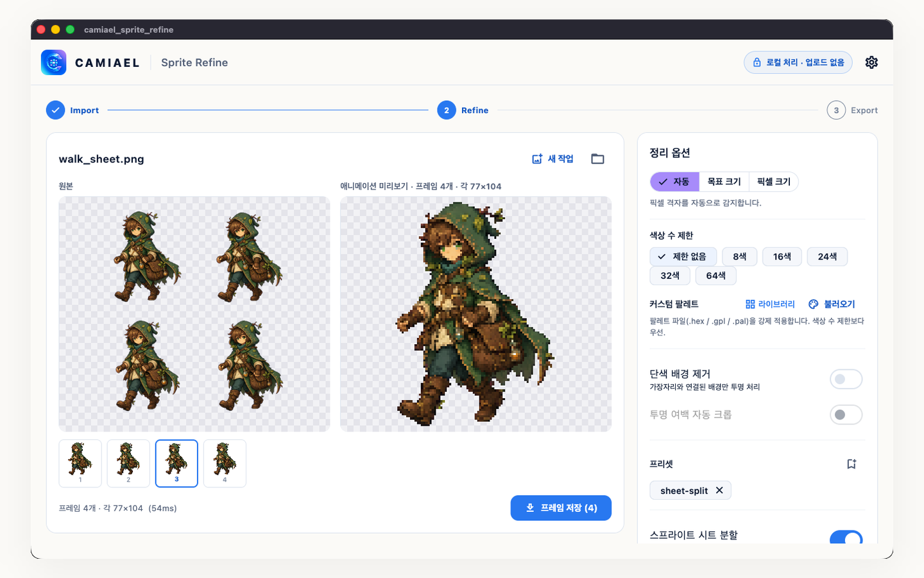
Task: Enable 단색 배경 제거 toggle
Action: [x=846, y=379]
